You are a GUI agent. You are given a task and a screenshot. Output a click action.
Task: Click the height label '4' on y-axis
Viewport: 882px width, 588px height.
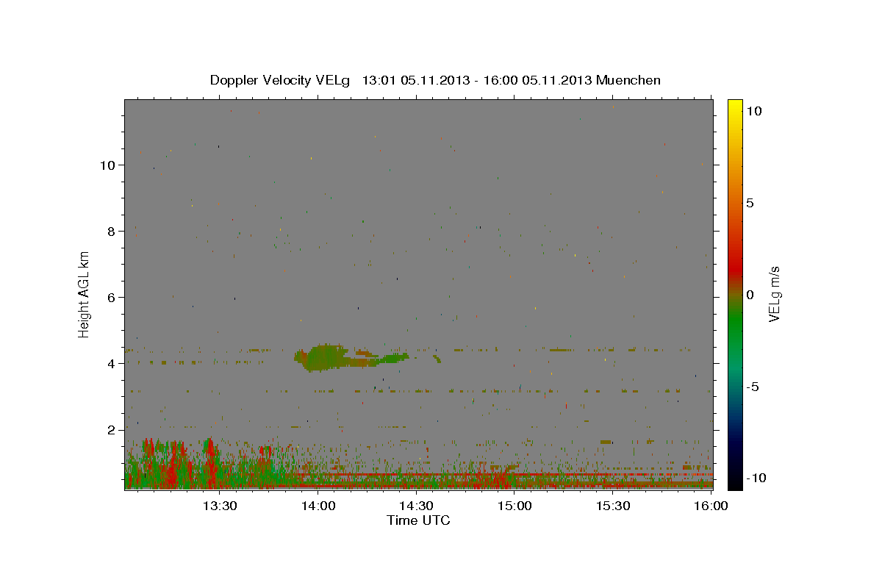point(112,363)
